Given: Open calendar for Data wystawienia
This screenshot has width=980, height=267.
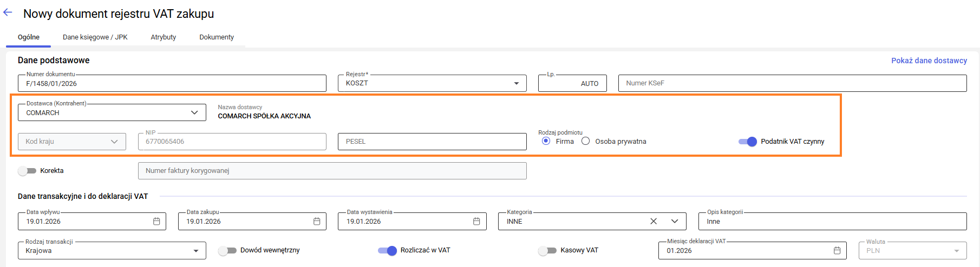Looking at the screenshot, I should [x=476, y=222].
